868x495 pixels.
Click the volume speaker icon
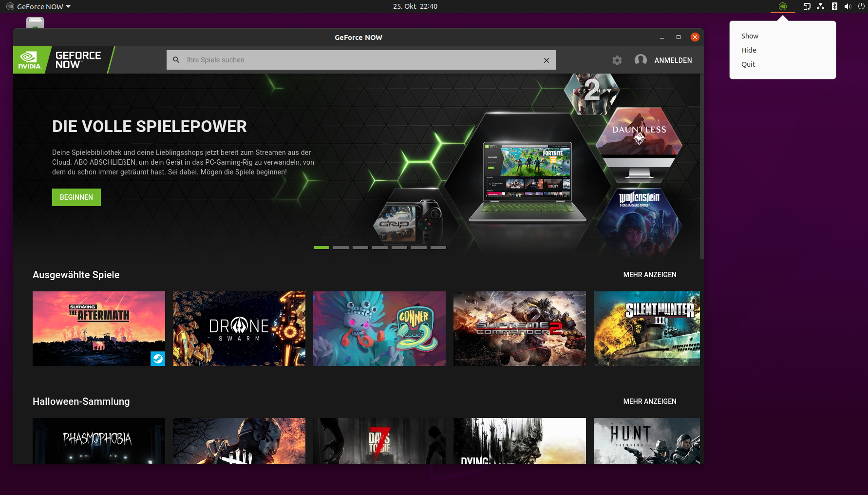pyautogui.click(x=848, y=6)
